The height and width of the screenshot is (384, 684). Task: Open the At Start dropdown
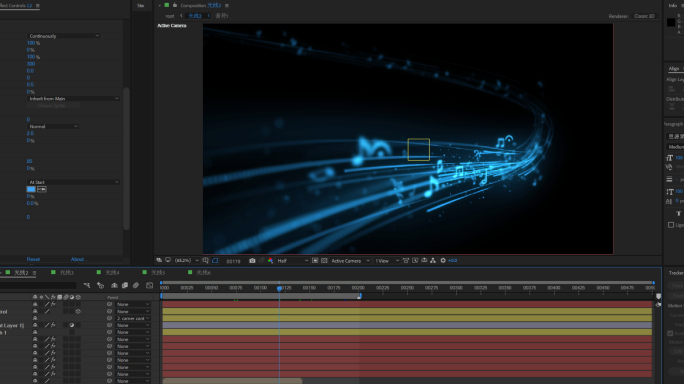tap(73, 182)
